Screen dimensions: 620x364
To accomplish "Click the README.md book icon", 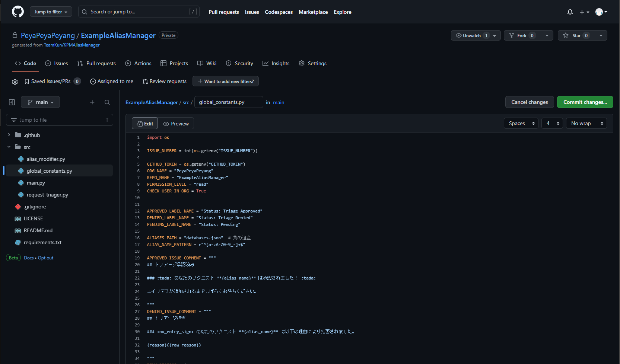I will point(18,230).
